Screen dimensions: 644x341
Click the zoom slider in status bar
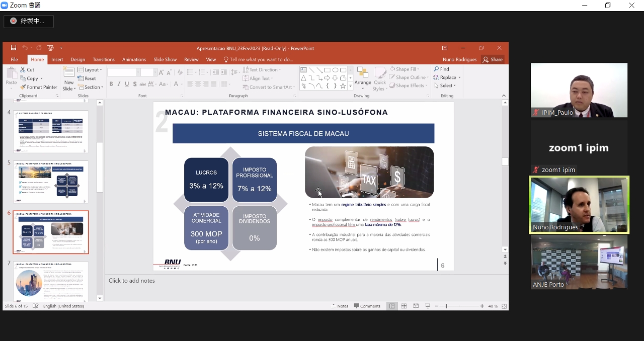[x=446, y=306]
